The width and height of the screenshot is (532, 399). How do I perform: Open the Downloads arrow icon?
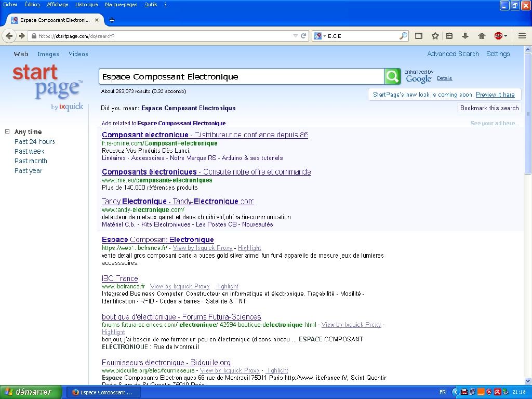click(465, 36)
